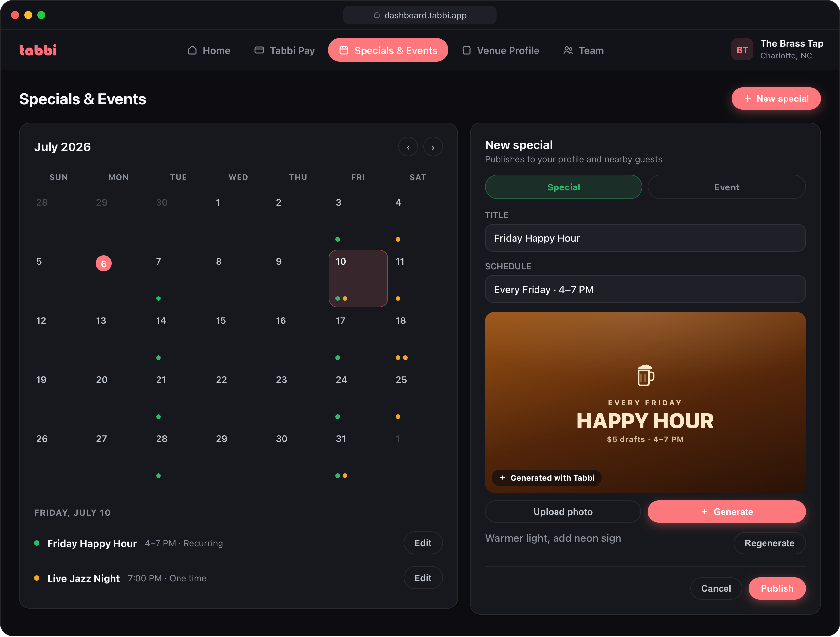Image resolution: width=840 pixels, height=637 pixels.
Task: Click the Upload photo button
Action: pos(563,512)
